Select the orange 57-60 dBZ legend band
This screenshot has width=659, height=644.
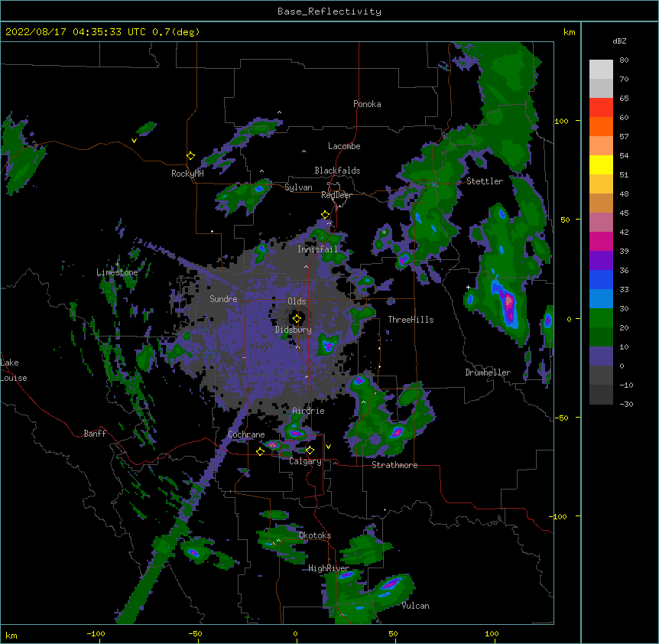click(x=601, y=126)
